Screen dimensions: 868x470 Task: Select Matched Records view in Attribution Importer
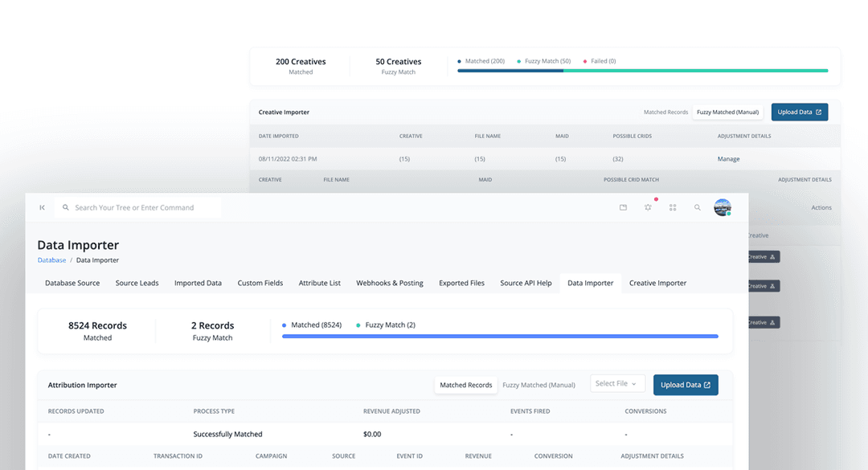coord(466,385)
